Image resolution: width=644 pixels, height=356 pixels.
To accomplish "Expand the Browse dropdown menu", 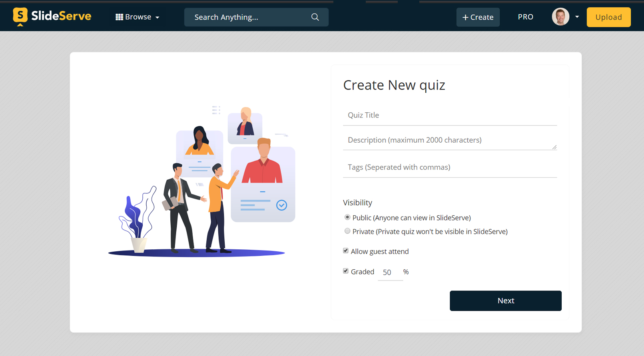I will (x=157, y=18).
